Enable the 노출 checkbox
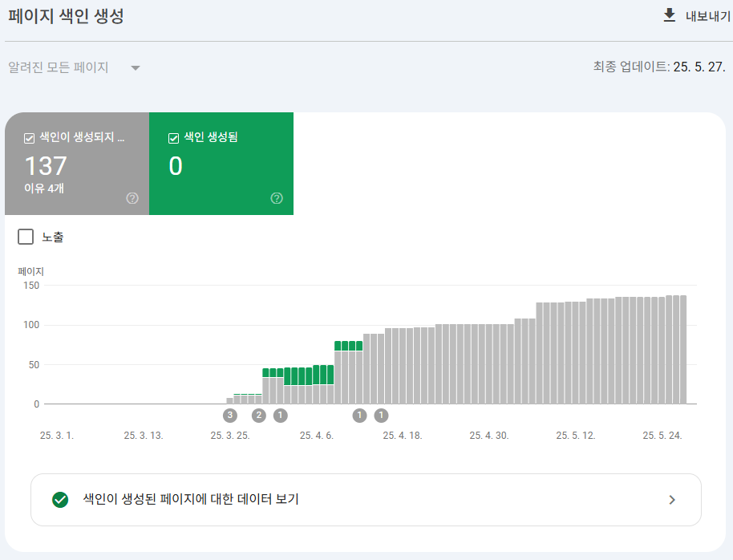 [26, 237]
